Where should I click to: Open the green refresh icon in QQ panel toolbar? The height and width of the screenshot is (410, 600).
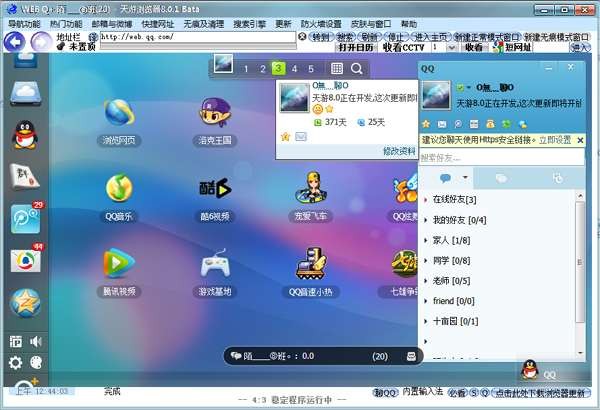506,124
